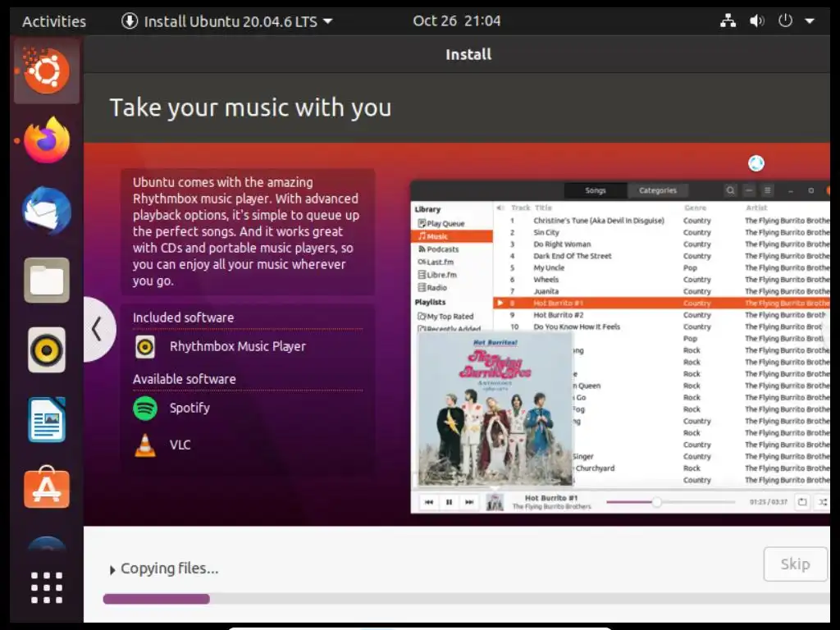
Task: Click the Spotify label
Action: coord(189,409)
